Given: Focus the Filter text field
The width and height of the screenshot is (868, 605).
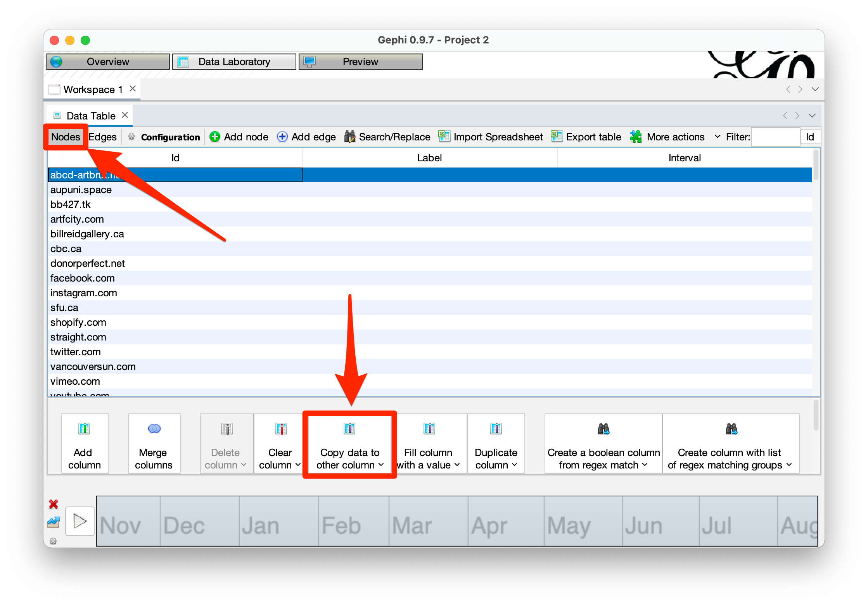Looking at the screenshot, I should (x=775, y=137).
